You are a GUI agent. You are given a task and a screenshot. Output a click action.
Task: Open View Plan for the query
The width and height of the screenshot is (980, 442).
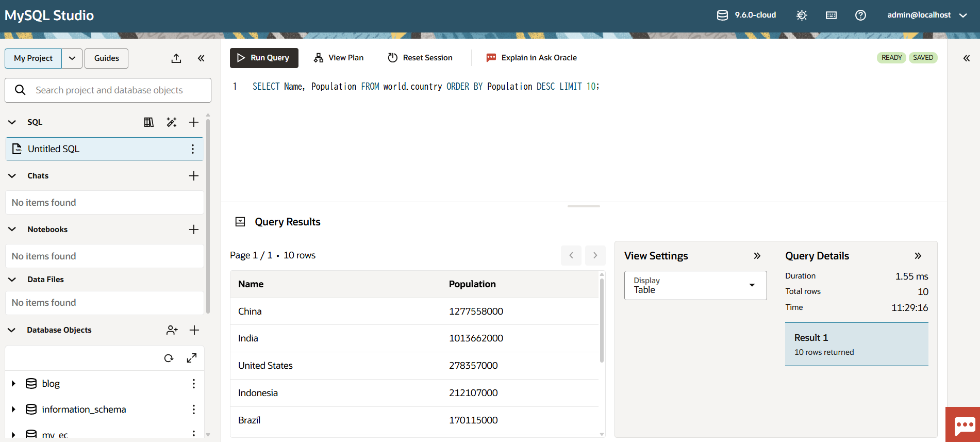(339, 58)
